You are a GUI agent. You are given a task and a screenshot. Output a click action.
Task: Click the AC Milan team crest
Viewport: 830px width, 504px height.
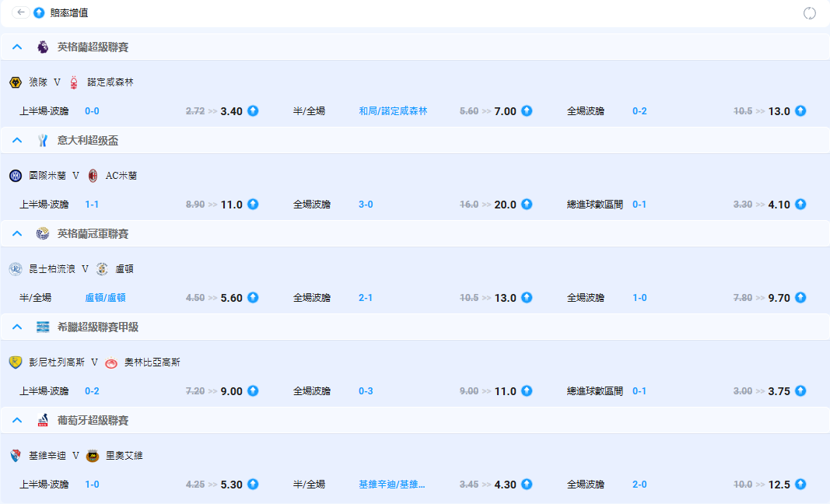93,176
